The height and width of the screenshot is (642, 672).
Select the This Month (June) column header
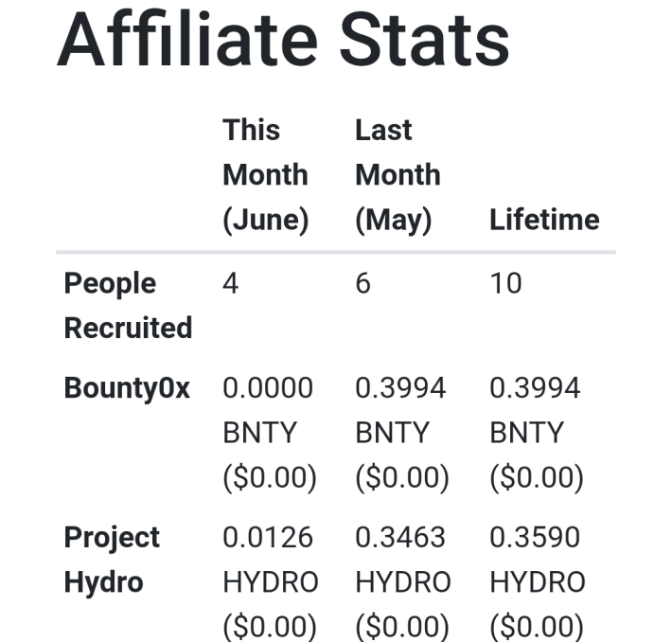tap(266, 175)
